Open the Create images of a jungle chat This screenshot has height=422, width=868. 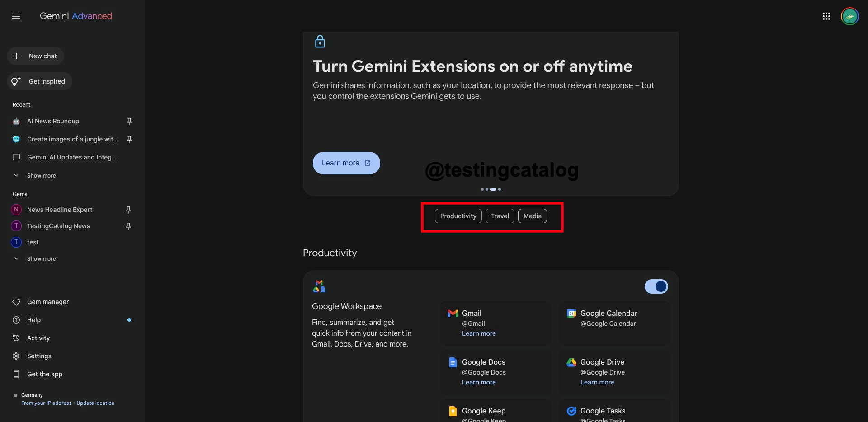72,139
